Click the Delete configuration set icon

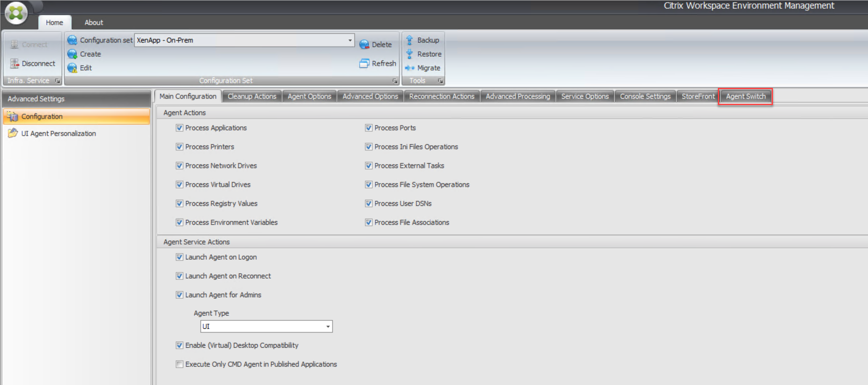click(x=364, y=45)
